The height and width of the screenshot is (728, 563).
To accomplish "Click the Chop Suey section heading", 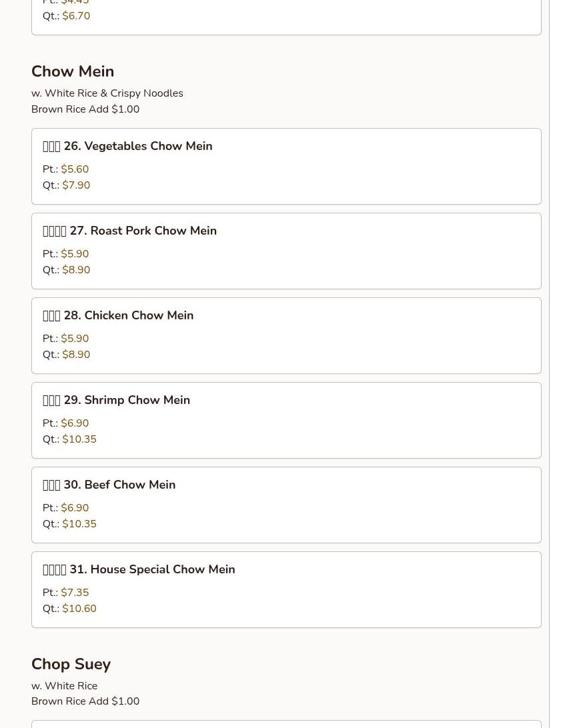I will click(71, 664).
